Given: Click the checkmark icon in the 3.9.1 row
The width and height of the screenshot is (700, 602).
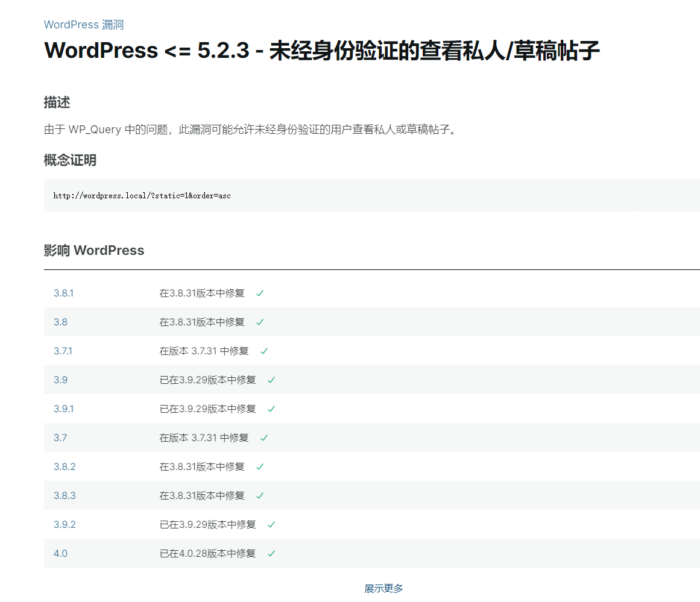Looking at the screenshot, I should click(x=271, y=409).
